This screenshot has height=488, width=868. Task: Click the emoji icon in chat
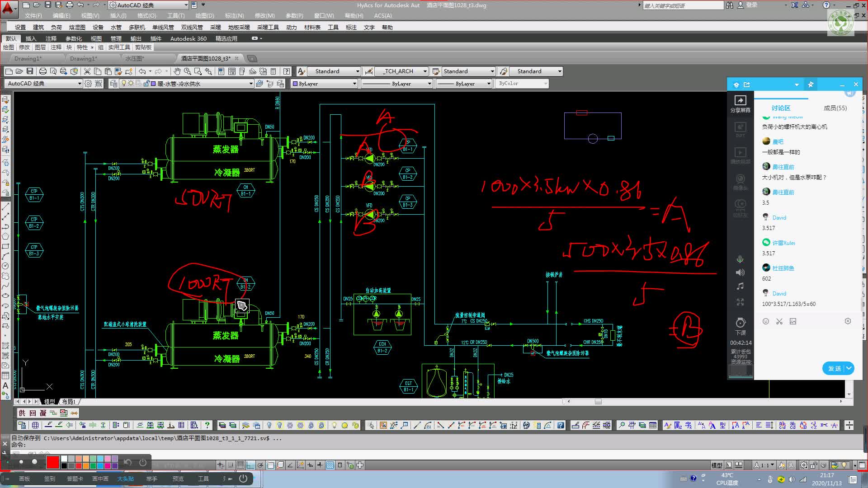click(766, 321)
